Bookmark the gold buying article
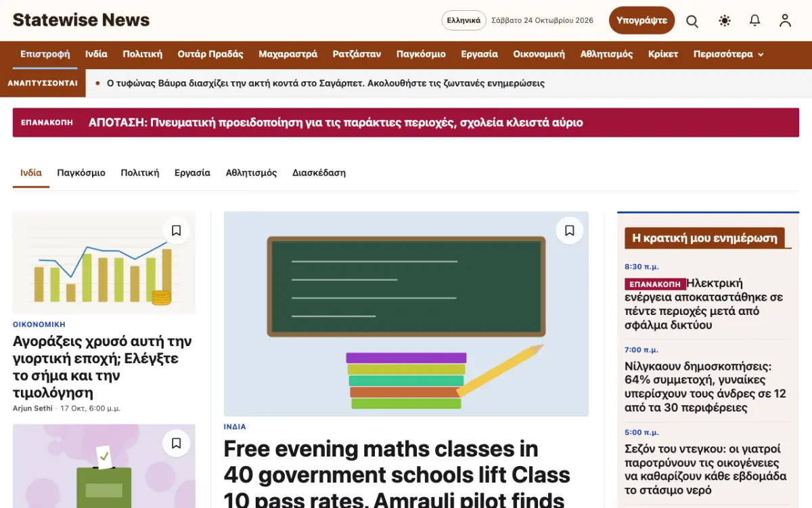This screenshot has width=812, height=508. coord(177,231)
